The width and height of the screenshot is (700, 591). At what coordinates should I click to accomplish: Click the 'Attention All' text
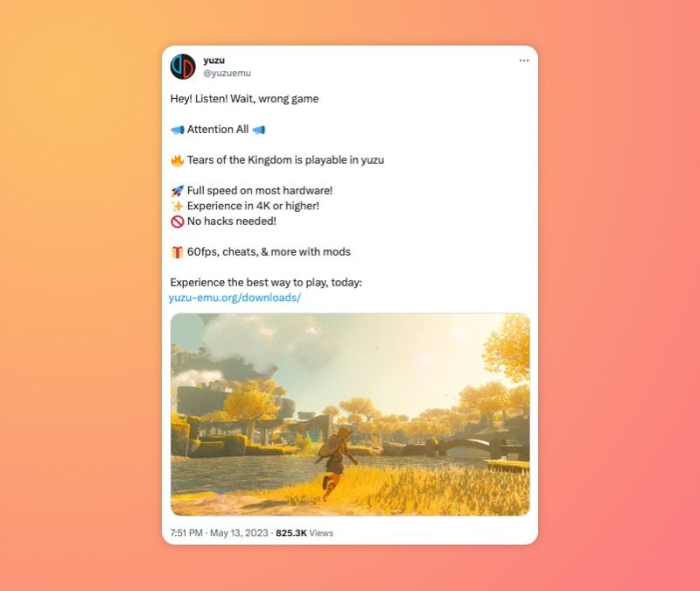point(218,130)
